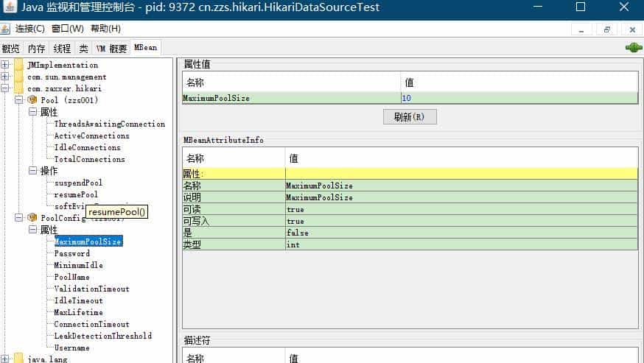The image size is (644, 363).
Task: Collapse the PoolConfig node
Action: [x=19, y=217]
